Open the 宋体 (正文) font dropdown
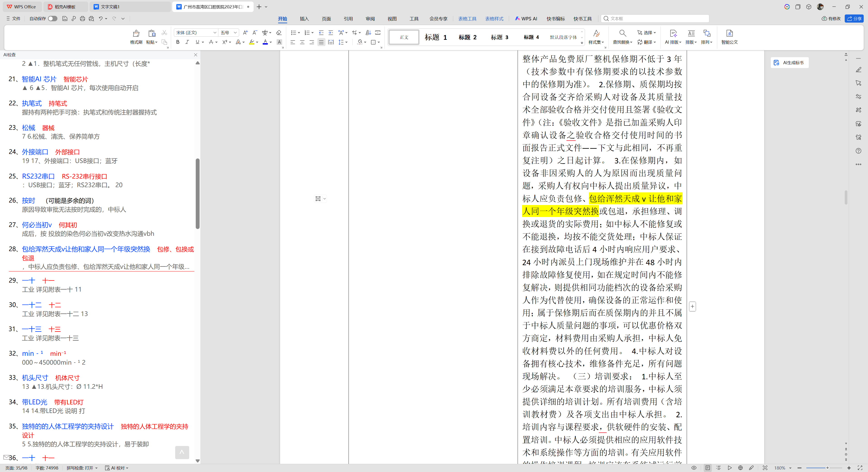Viewport: 868px width, 472px height. (215, 33)
